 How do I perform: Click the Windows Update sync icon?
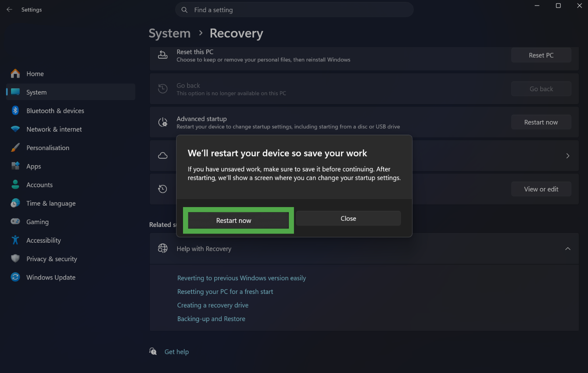(x=15, y=277)
